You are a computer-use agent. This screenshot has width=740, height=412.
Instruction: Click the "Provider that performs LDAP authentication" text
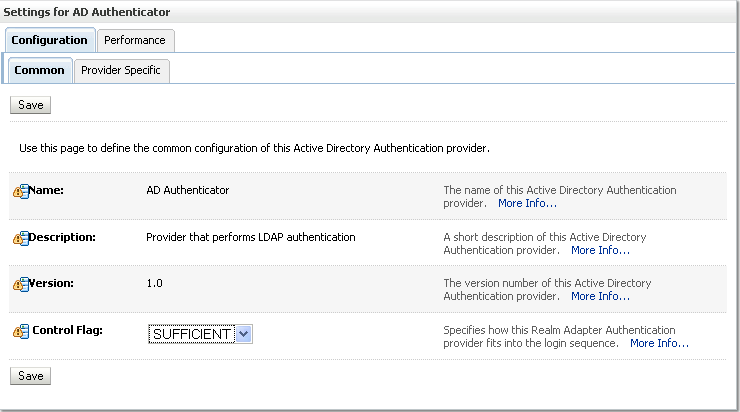251,237
